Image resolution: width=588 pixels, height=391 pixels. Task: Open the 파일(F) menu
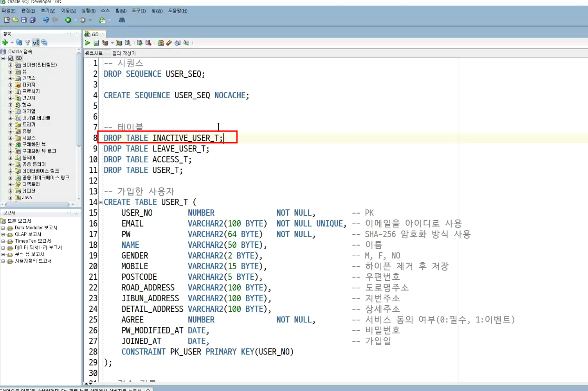click(x=8, y=11)
